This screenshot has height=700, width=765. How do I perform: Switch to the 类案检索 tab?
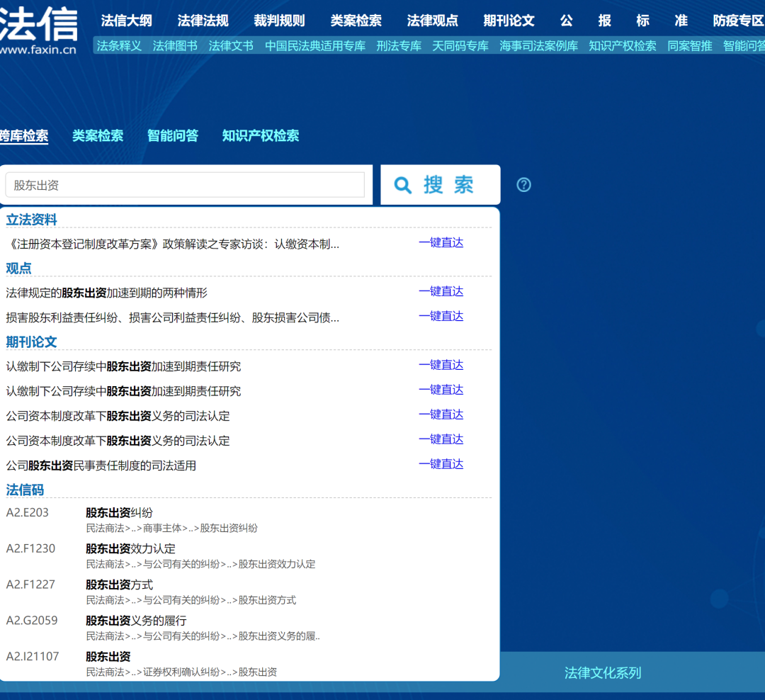(x=98, y=135)
